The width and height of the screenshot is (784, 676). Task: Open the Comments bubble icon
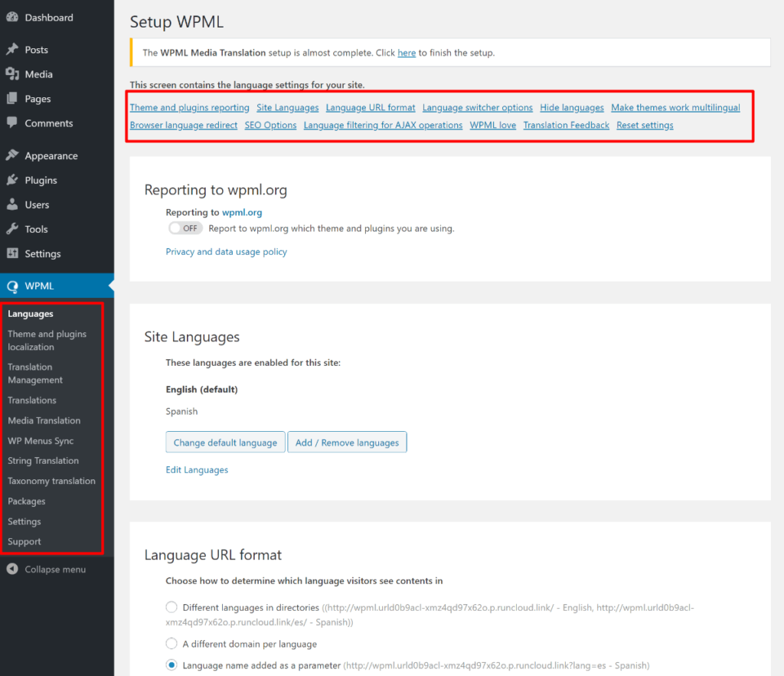point(14,122)
